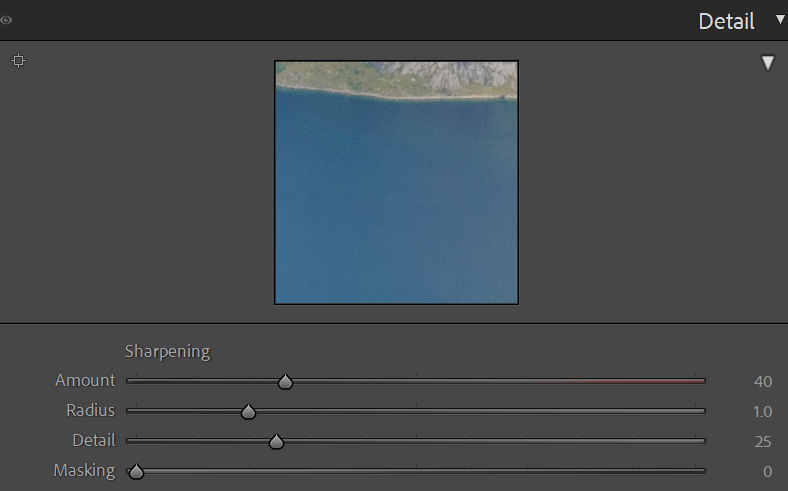Edit the Amount value field showing 40
This screenshot has width=788, height=491.
click(762, 381)
